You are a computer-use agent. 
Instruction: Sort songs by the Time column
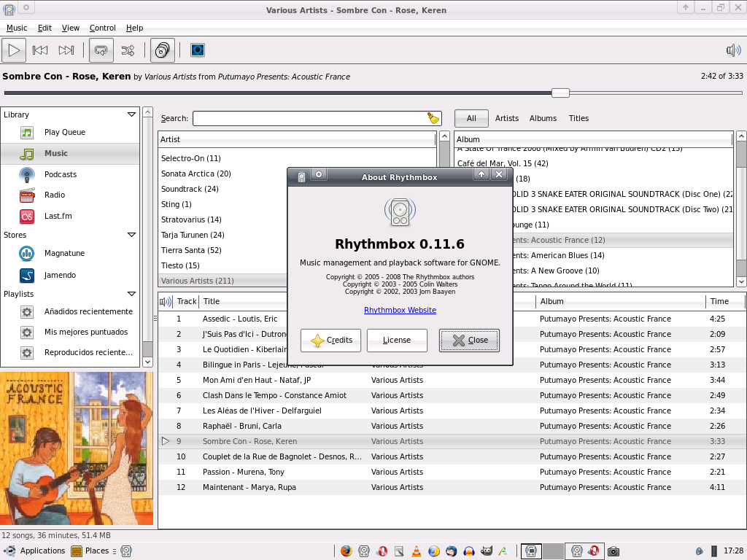coord(724,301)
